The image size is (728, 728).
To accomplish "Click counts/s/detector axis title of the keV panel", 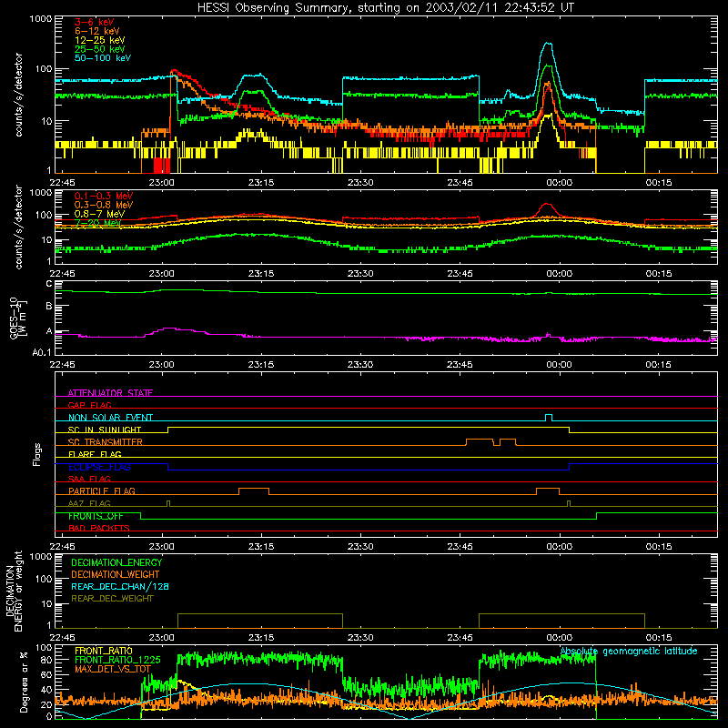I will [18, 95].
